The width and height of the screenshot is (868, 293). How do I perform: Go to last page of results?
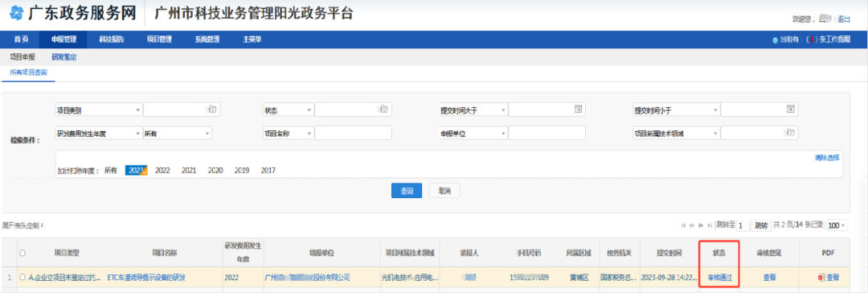[710, 225]
